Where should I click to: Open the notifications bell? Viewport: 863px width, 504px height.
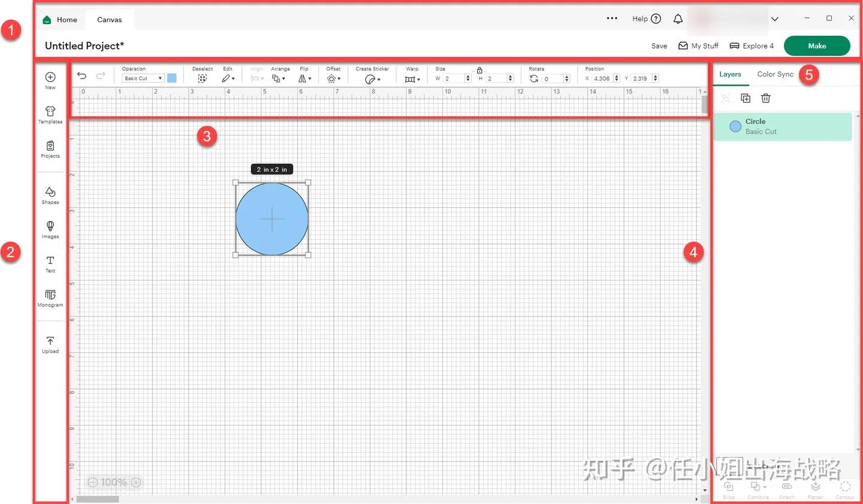click(x=678, y=19)
